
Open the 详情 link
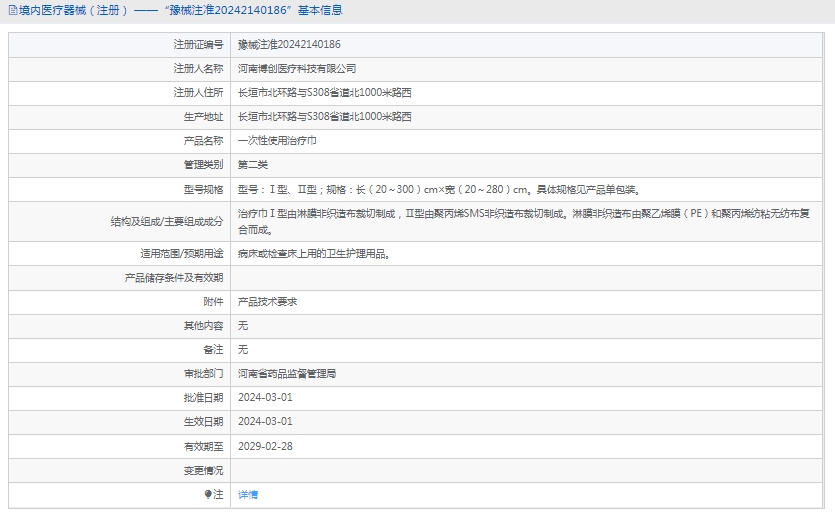click(x=248, y=495)
